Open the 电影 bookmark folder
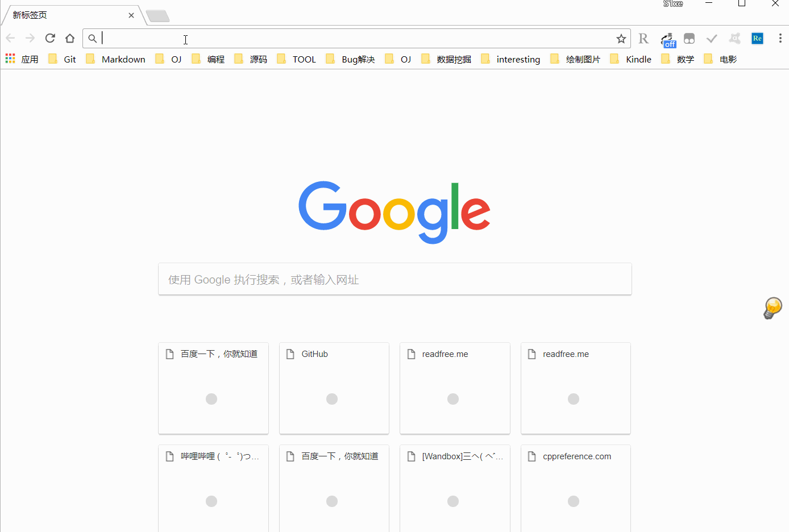The height and width of the screenshot is (532, 789). pyautogui.click(x=720, y=59)
